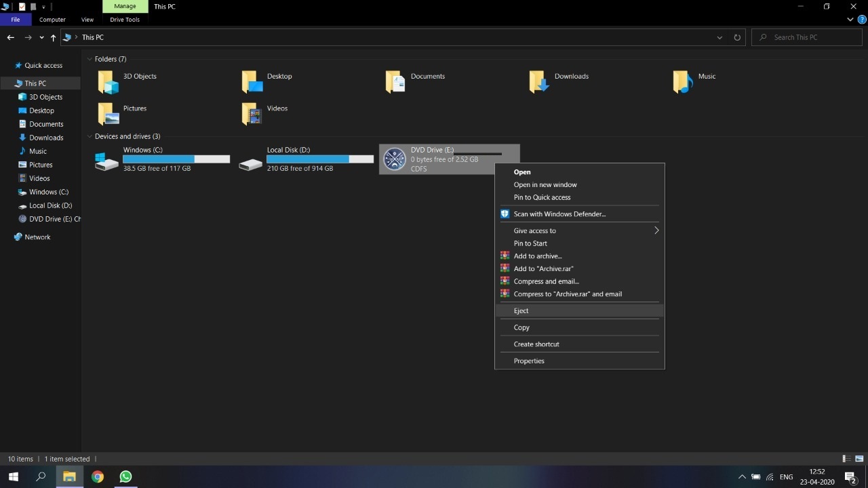Image resolution: width=868 pixels, height=488 pixels.
Task: Go up one folder level arrow
Action: [53, 37]
